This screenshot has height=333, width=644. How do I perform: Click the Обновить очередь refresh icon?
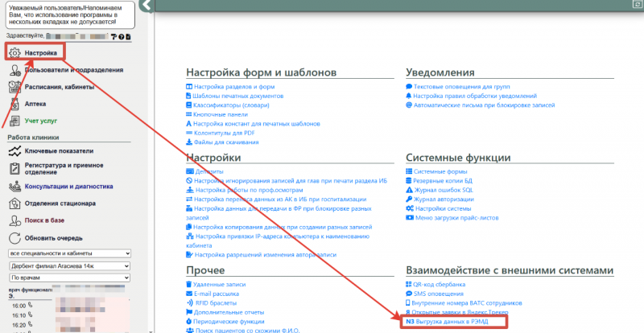click(14, 238)
